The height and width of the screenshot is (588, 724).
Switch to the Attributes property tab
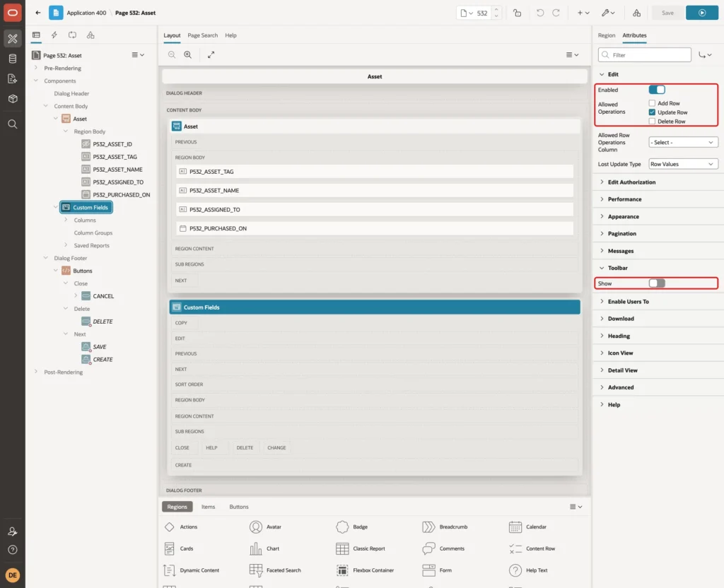pos(634,35)
